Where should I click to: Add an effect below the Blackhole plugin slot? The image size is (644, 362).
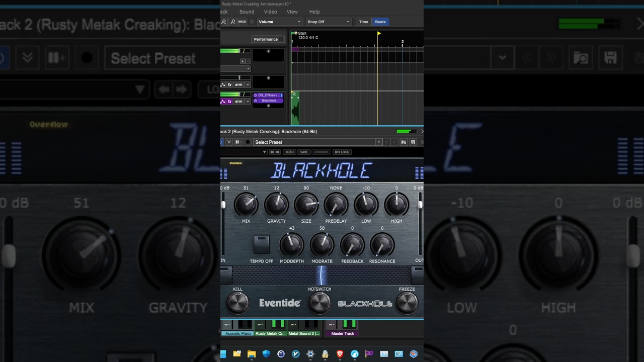pyautogui.click(x=268, y=106)
